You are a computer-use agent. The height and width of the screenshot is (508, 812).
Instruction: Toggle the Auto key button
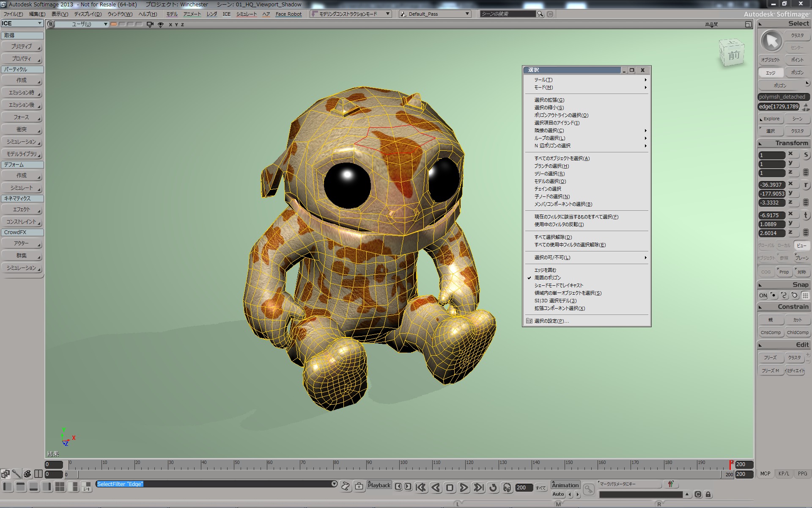click(558, 494)
